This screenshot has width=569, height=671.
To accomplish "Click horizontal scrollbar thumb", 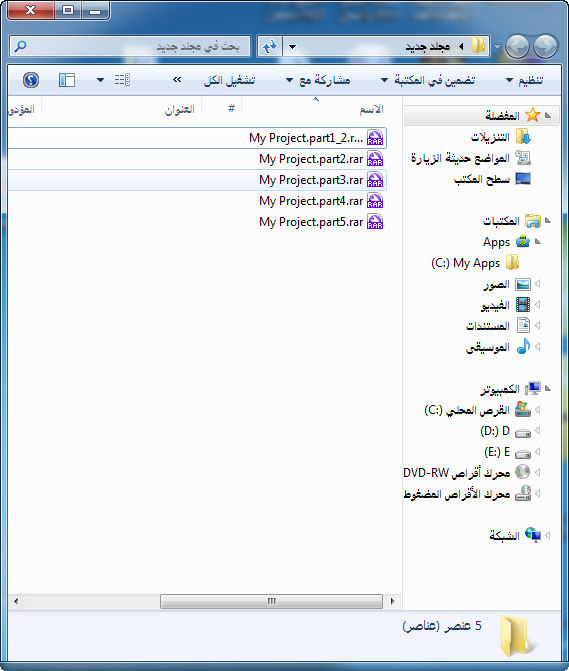I will click(271, 601).
